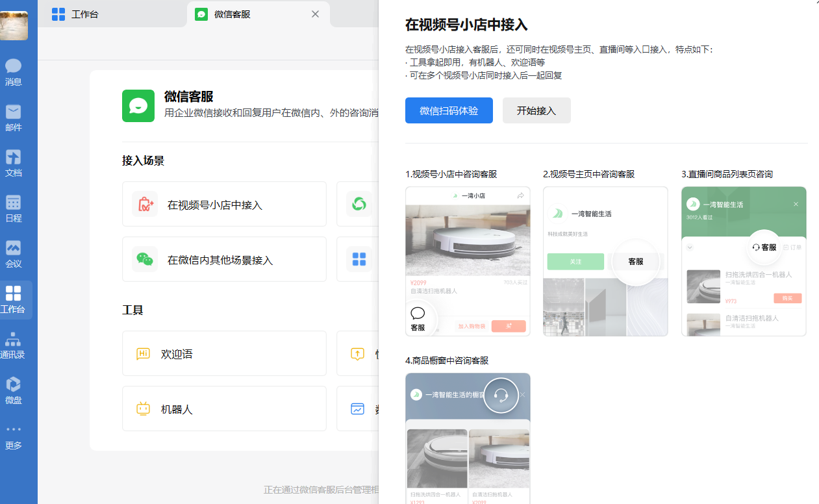This screenshot has width=819, height=504.
Task: Open the 日程 calendar sidebar icon
Action: [x=14, y=208]
